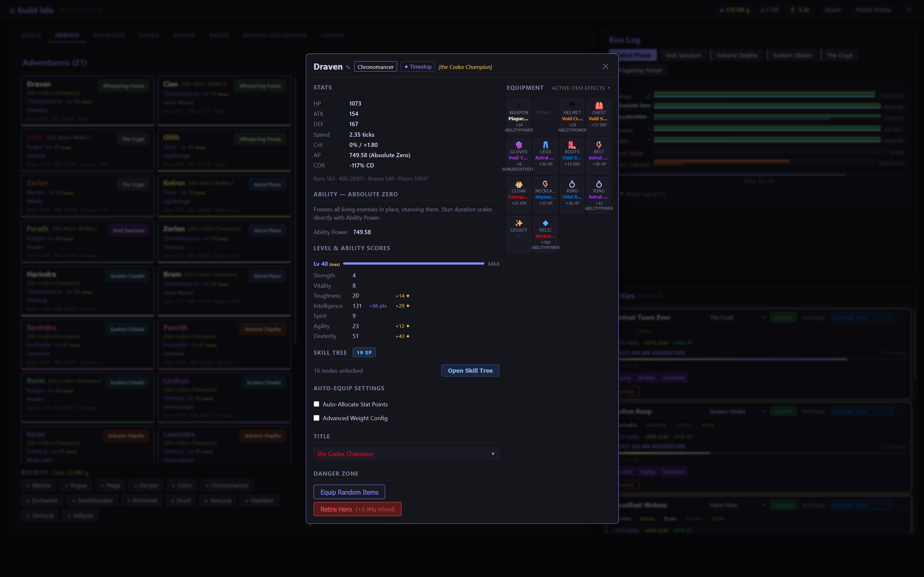924x577 pixels.
Task: Click the ATK value 154
Action: (354, 114)
